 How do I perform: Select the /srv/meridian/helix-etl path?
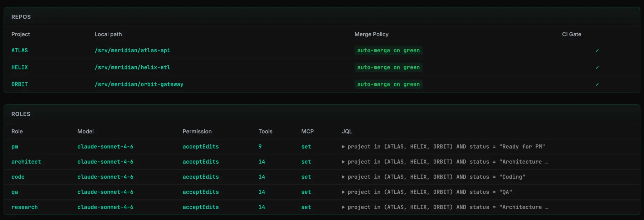point(132,67)
